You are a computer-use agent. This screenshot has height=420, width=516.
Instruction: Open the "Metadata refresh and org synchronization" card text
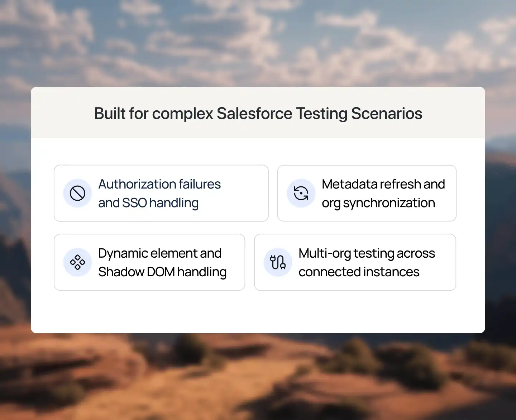coord(383,194)
